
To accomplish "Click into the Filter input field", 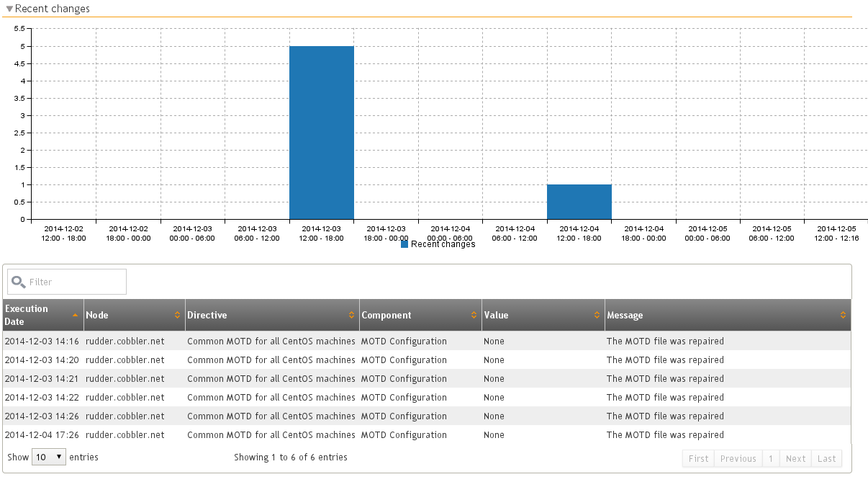I will click(x=67, y=282).
